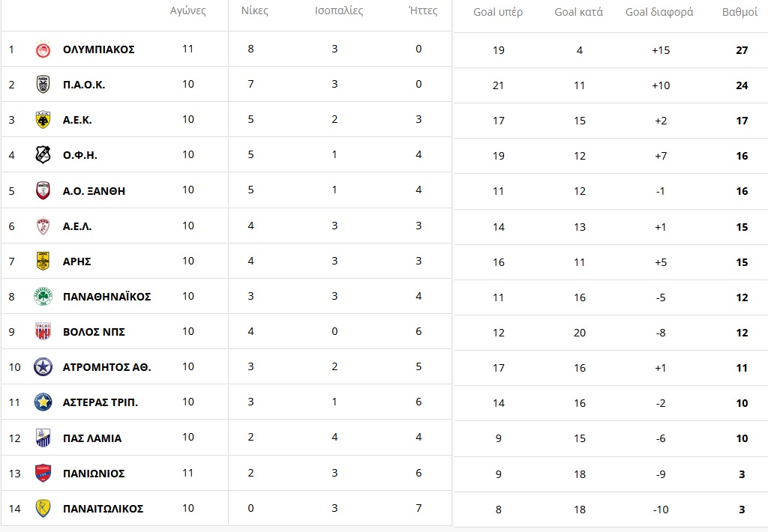Click the ΟΦΗ club logo
The height and width of the screenshot is (532, 768).
tap(43, 155)
